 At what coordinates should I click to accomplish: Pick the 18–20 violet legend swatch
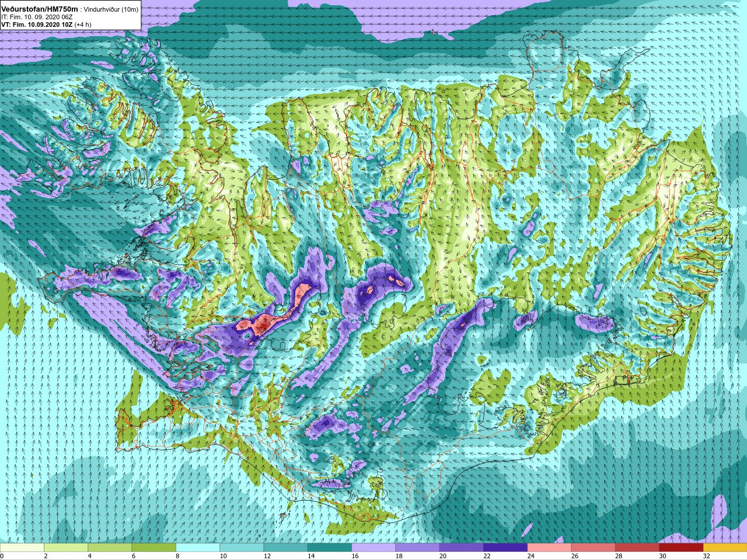(417, 548)
